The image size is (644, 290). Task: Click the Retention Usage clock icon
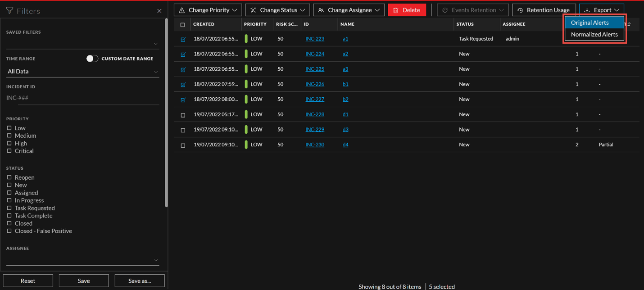(520, 10)
